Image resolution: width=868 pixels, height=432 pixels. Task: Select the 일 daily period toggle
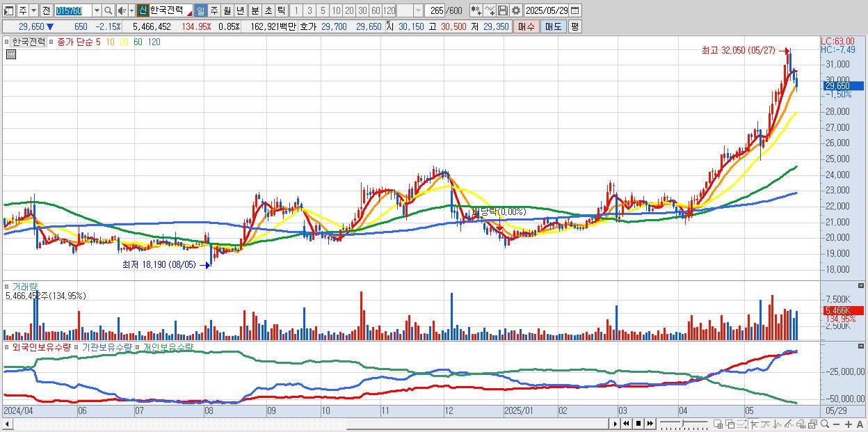200,10
